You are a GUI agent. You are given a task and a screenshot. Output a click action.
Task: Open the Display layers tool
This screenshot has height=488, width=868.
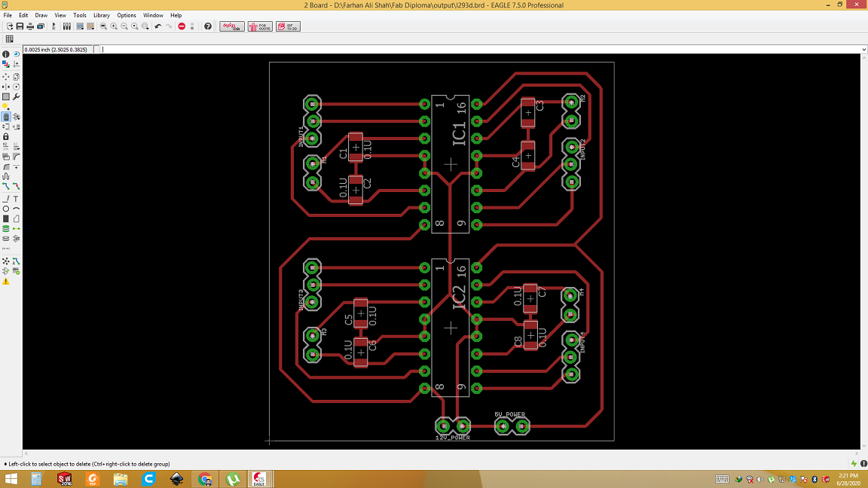pos(5,64)
